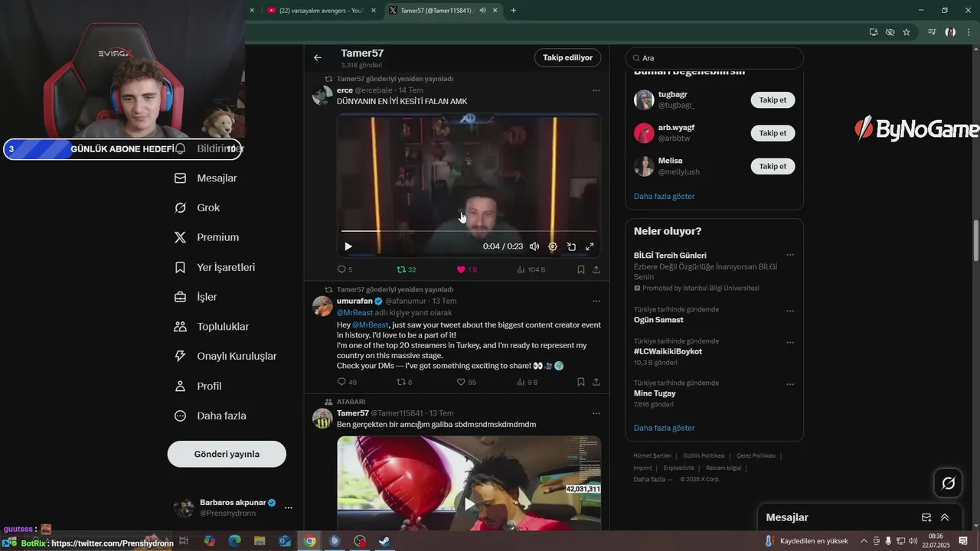View analytics of umurafan's post 9 B
This screenshot has width=980, height=551.
[x=528, y=382]
